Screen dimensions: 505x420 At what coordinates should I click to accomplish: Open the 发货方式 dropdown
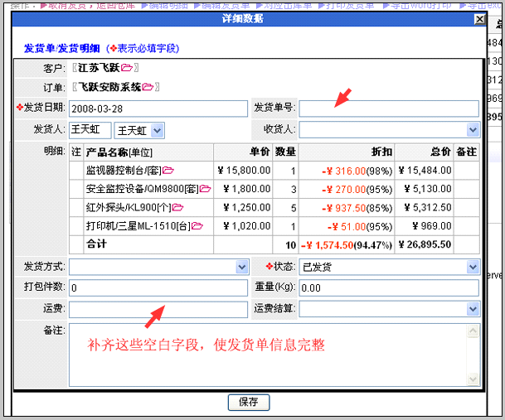point(242,267)
